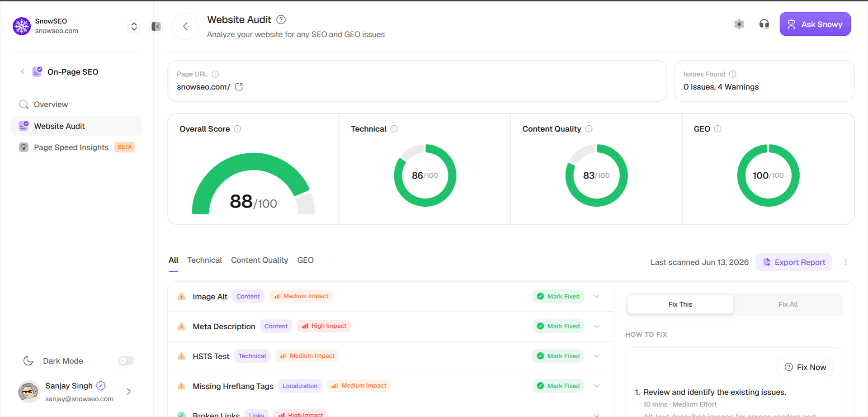
Task: Click Meta Description warning triangle icon
Action: (181, 327)
